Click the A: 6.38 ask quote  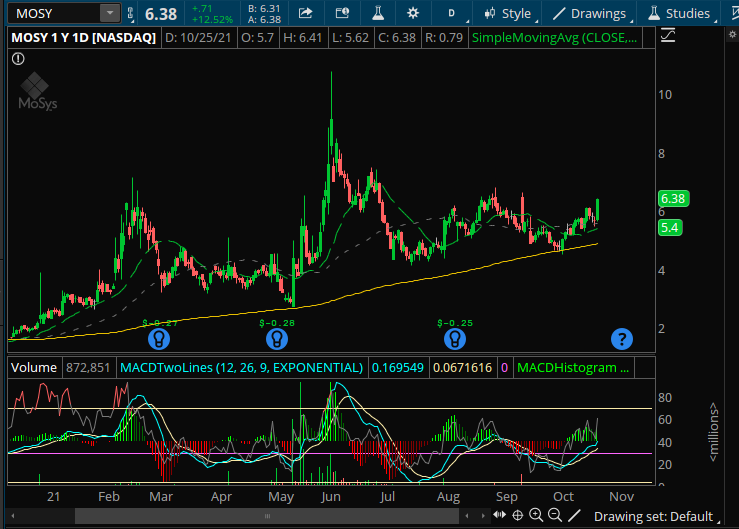pos(264,19)
